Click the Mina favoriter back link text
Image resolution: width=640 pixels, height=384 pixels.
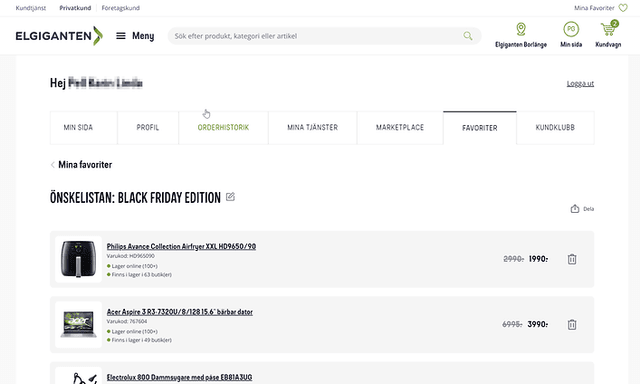click(x=85, y=165)
